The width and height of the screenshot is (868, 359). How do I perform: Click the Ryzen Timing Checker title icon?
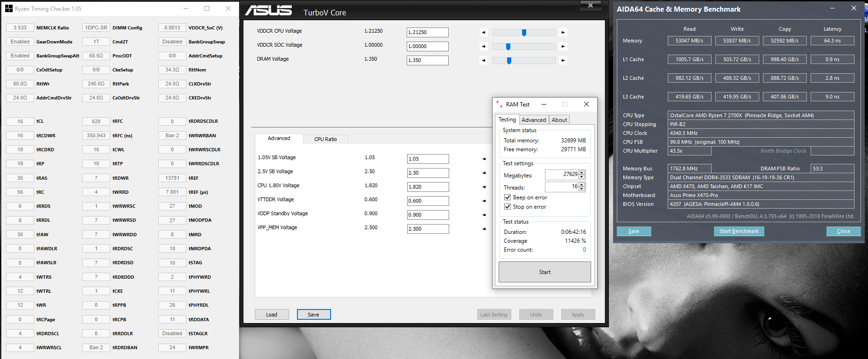pos(9,8)
